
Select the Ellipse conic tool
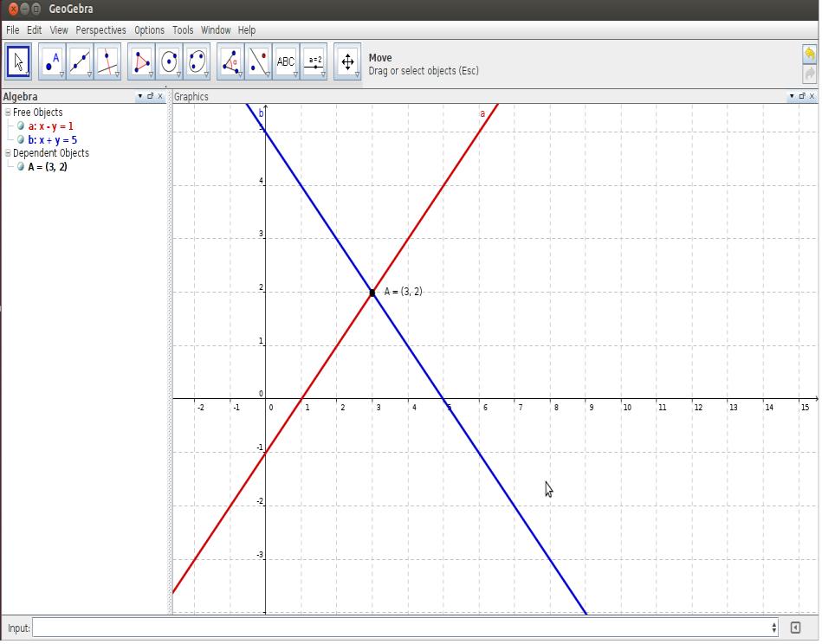click(x=197, y=61)
